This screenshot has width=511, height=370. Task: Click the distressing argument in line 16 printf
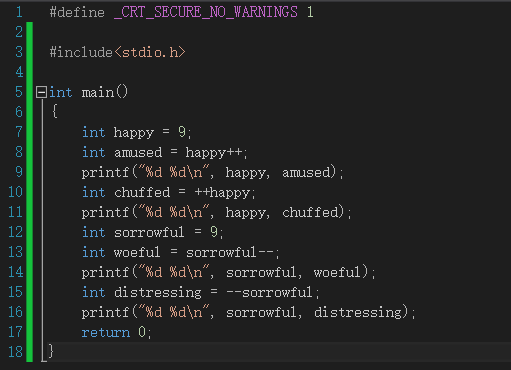(358, 313)
